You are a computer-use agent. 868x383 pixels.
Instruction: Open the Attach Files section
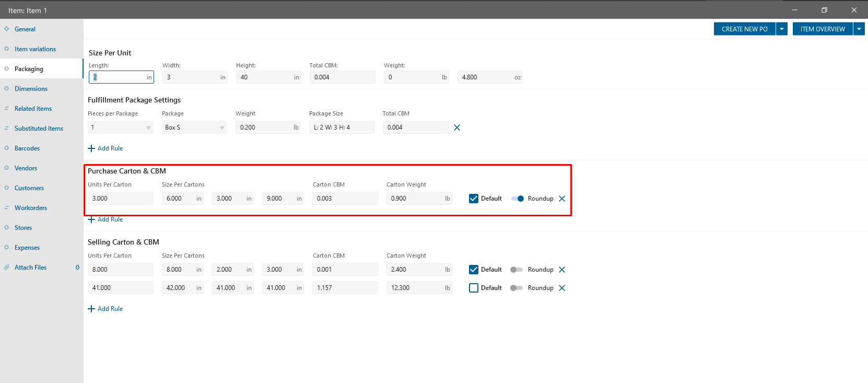(30, 268)
